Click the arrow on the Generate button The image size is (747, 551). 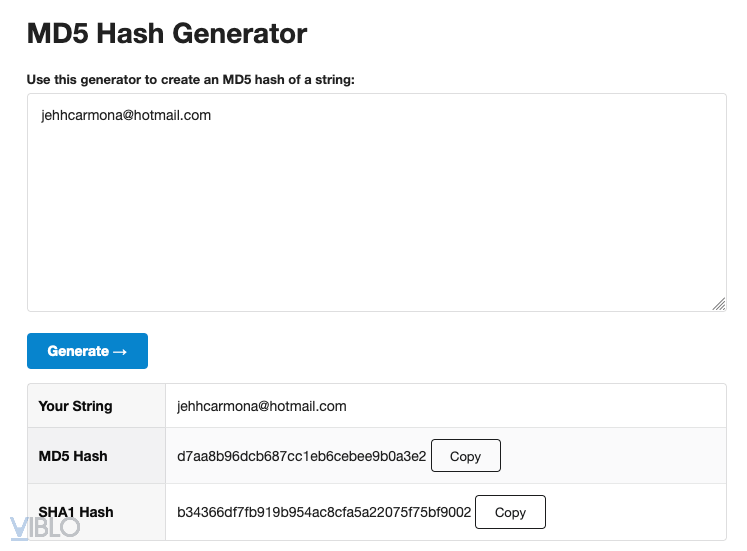[121, 351]
